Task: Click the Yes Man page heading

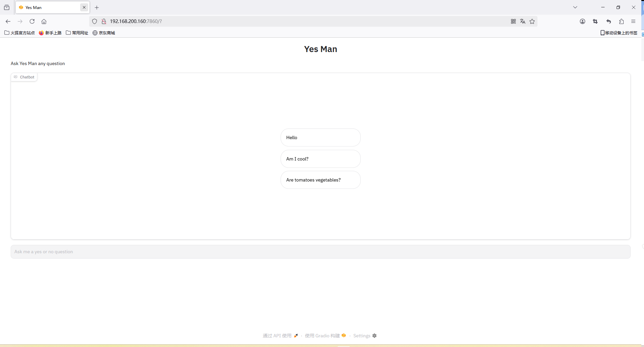Action: (x=321, y=49)
